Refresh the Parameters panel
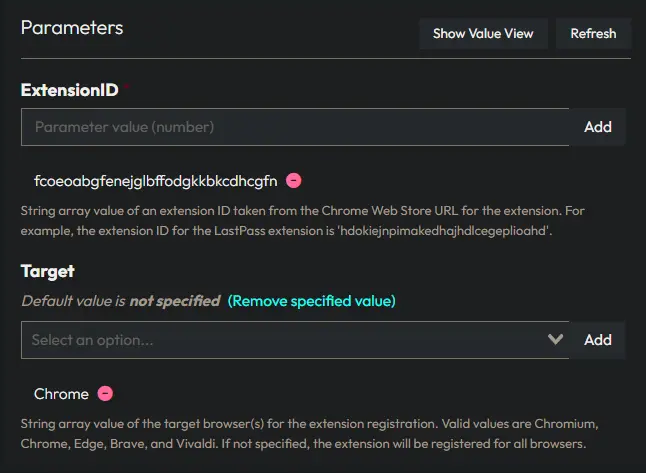 pos(593,33)
